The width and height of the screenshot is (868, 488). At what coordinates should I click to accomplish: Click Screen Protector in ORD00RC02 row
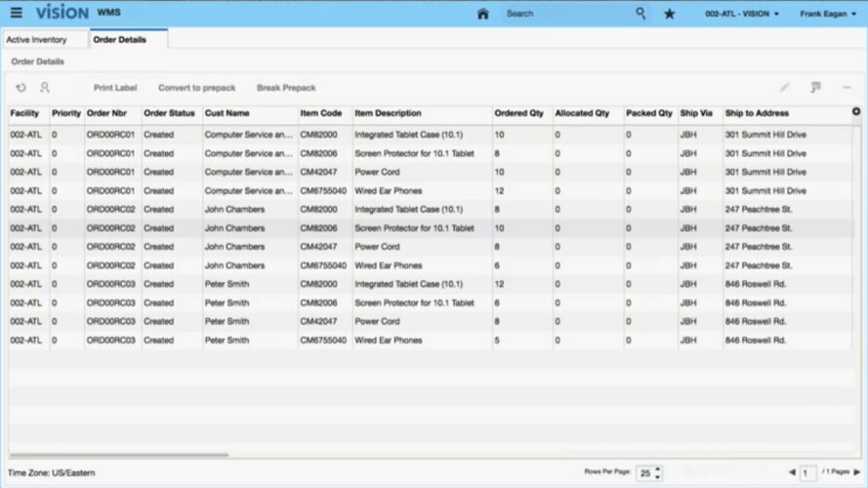click(x=414, y=228)
